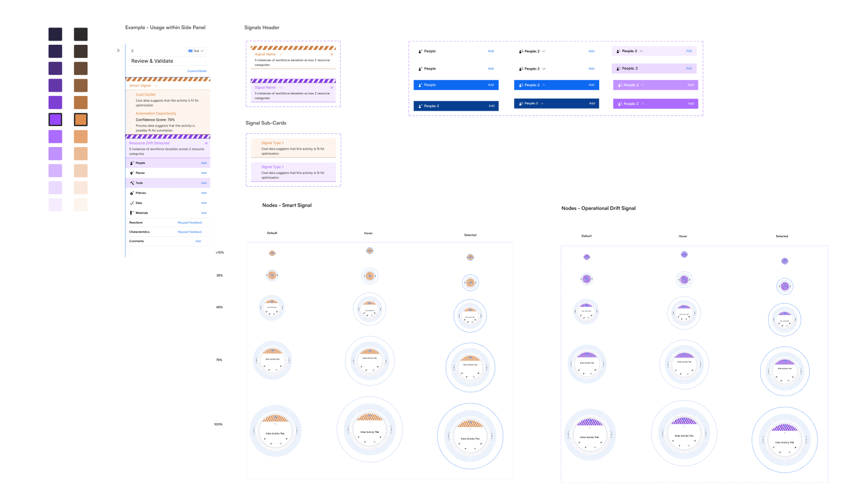Open the Task type dropdown
The width and height of the screenshot is (844, 504).
point(196,51)
